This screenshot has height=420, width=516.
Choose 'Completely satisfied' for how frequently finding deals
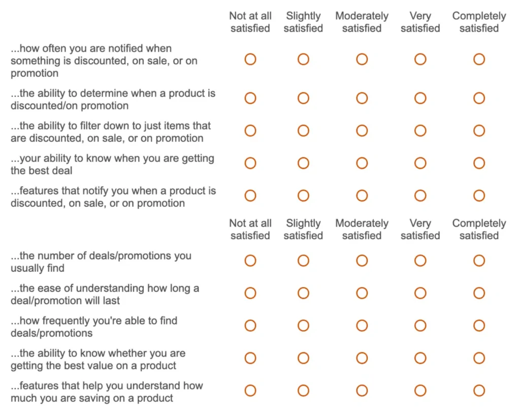[479, 326]
